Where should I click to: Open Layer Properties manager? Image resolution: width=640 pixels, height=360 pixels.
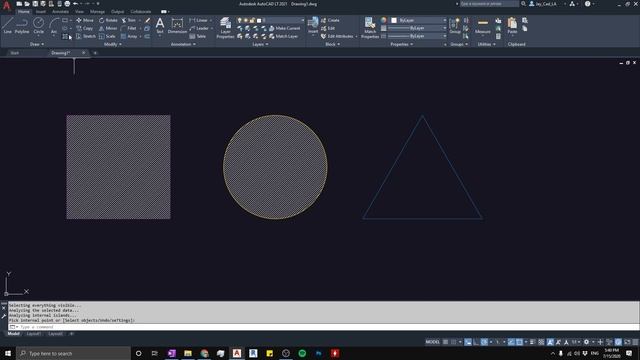click(225, 28)
